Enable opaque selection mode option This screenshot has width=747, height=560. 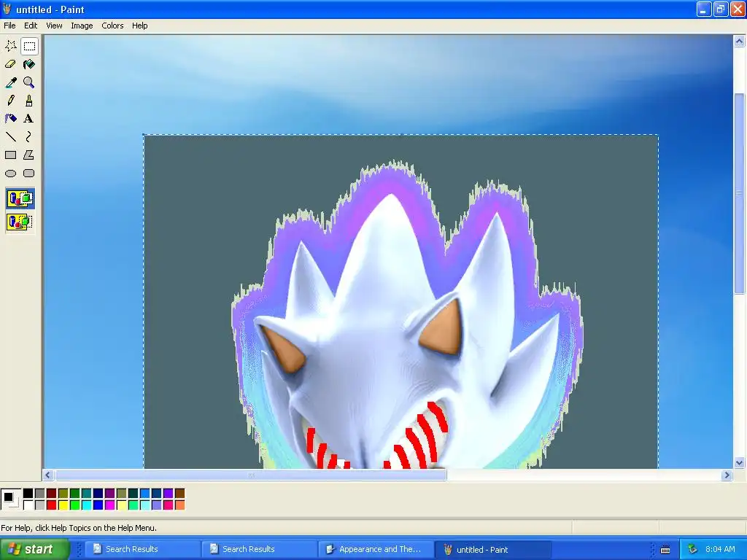20,198
